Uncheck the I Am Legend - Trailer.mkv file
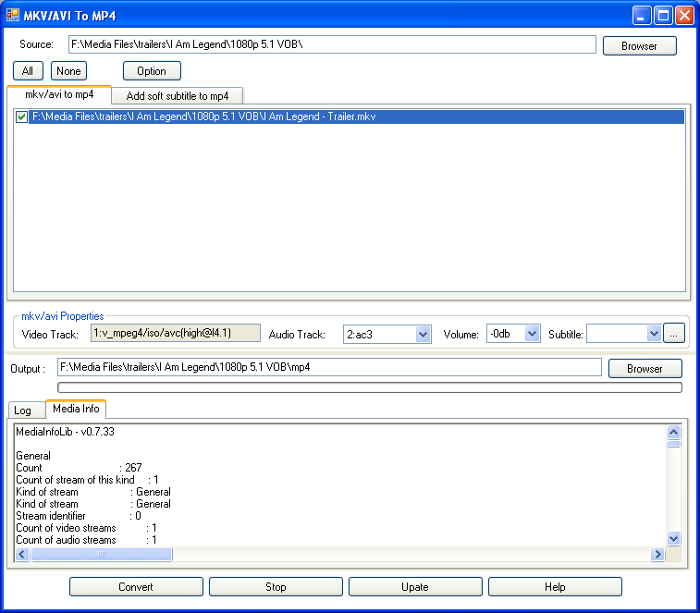 (x=22, y=117)
